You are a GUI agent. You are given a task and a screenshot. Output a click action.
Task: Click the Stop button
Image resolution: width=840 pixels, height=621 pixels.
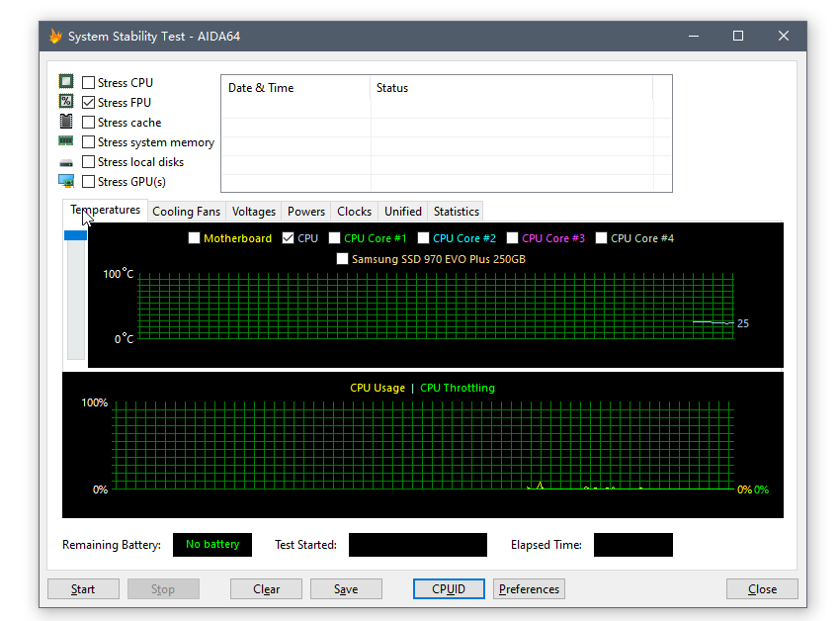(163, 588)
